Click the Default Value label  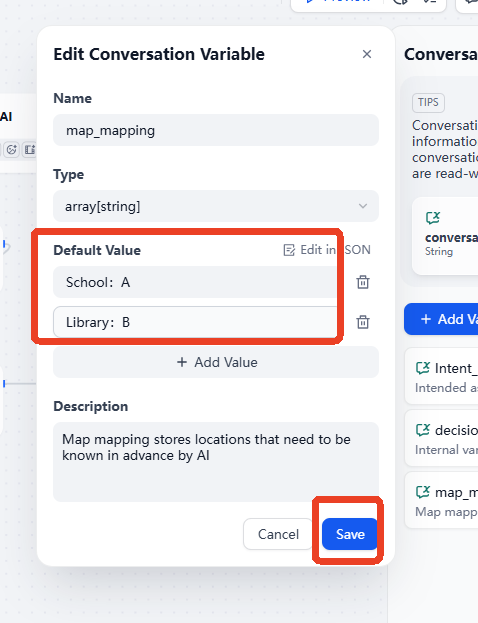pos(97,250)
